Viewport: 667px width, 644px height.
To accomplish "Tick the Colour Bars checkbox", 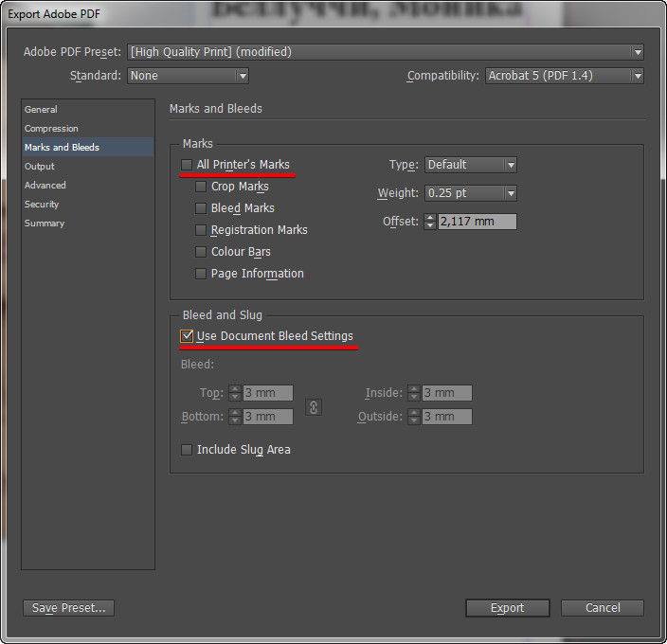I will tap(200, 252).
